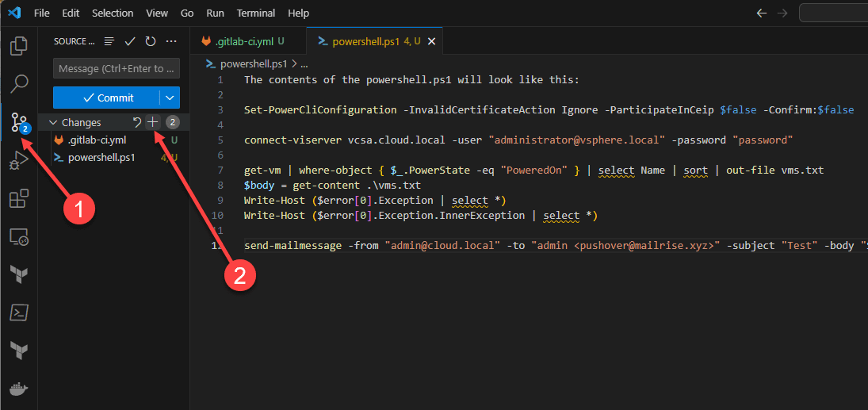Image resolution: width=868 pixels, height=410 pixels.
Task: Open the Search view in activity bar
Action: point(19,83)
